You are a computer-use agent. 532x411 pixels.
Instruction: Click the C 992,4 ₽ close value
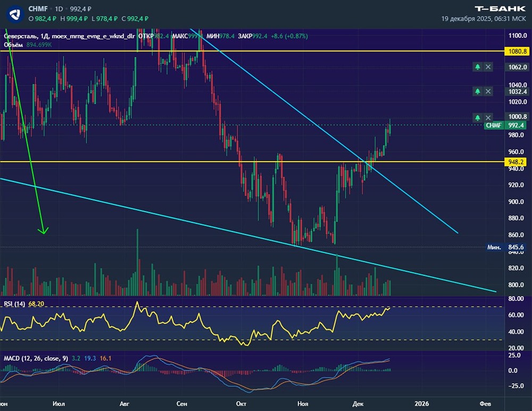[135, 19]
